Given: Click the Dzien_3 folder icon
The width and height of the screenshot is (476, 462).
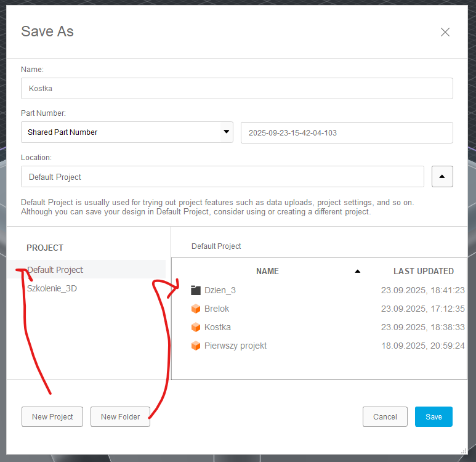Looking at the screenshot, I should pos(196,290).
